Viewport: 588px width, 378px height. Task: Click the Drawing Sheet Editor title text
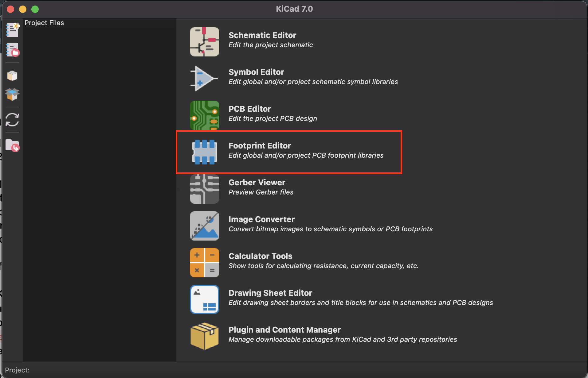(270, 293)
